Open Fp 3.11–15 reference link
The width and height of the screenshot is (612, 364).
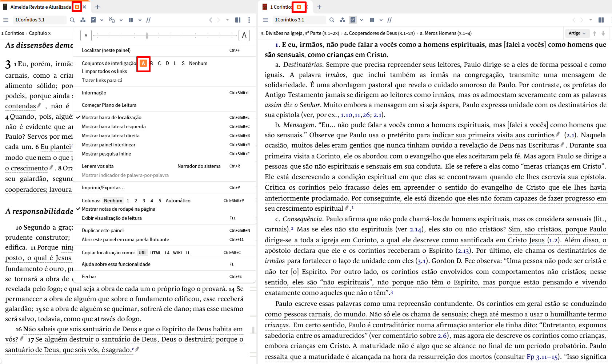click(542, 356)
